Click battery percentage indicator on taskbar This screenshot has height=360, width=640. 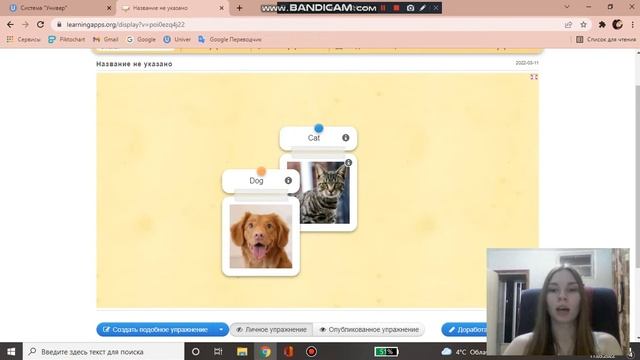(386, 351)
